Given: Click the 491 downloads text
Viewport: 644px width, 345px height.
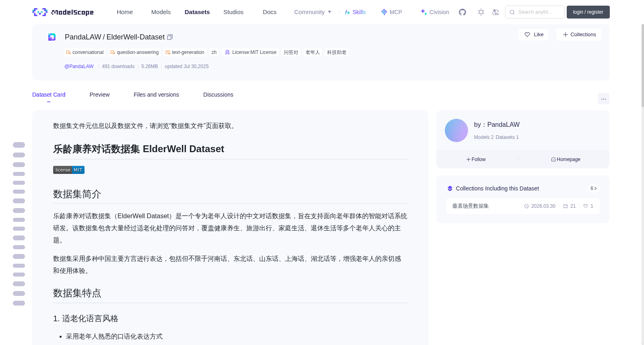Looking at the screenshot, I should [118, 66].
